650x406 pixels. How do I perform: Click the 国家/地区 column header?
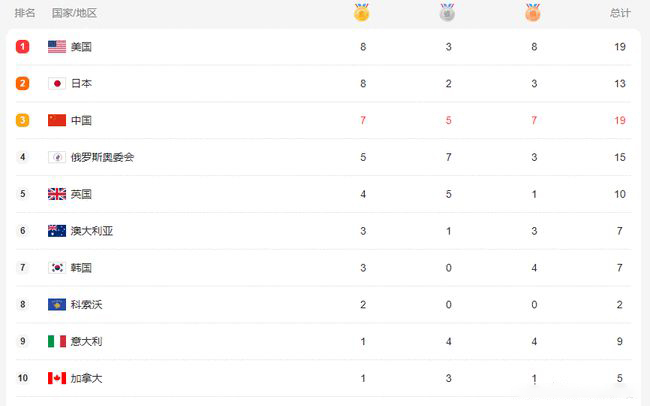point(75,13)
